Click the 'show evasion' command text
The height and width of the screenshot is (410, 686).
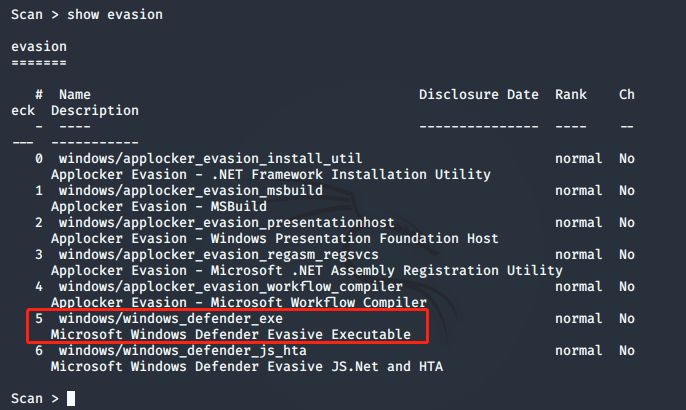pos(115,14)
